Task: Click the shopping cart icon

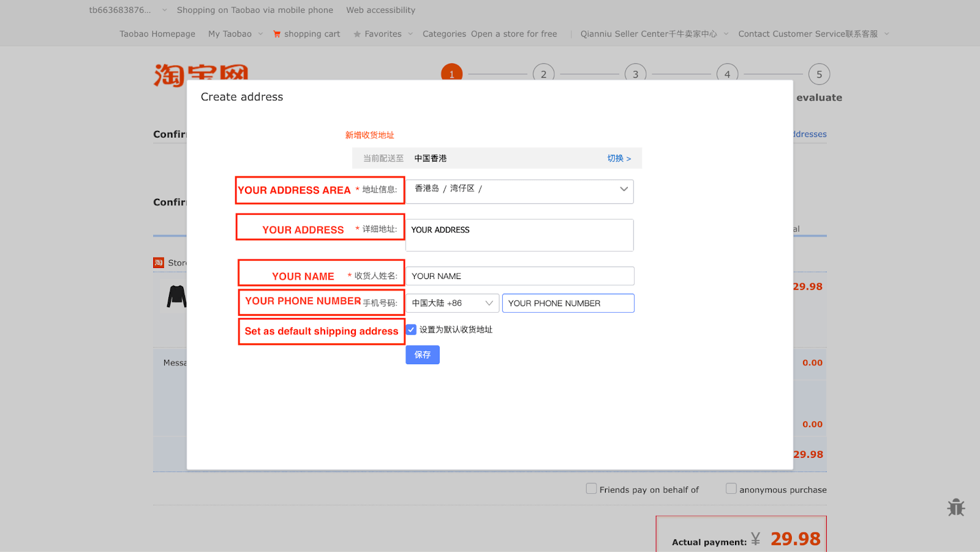Action: coord(277,34)
